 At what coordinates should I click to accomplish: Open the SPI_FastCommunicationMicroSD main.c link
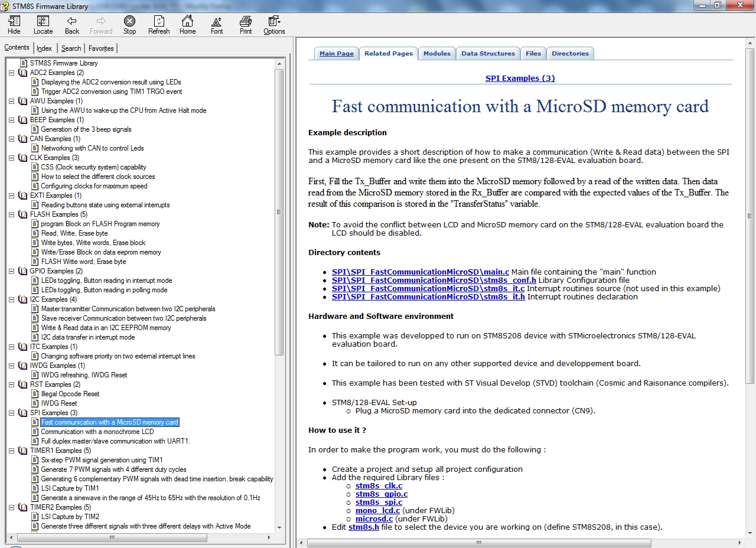point(421,272)
